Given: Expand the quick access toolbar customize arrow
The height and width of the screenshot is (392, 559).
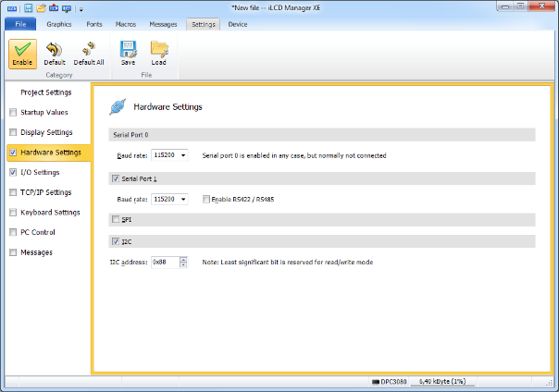Looking at the screenshot, I should tap(81, 9).
